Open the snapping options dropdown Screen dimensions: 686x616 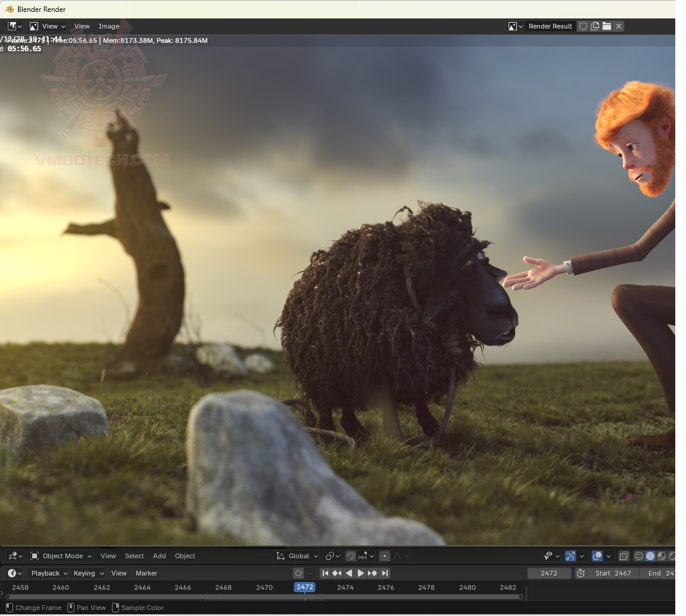click(366, 556)
